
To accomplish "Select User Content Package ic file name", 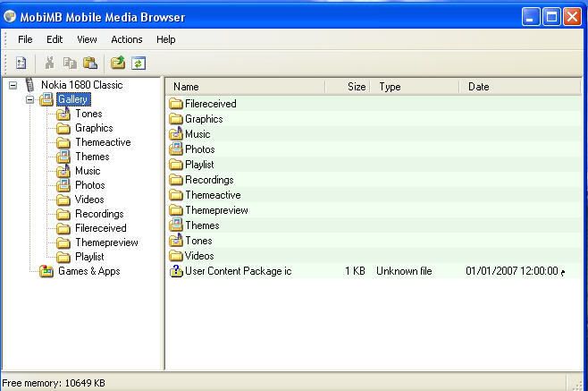I will (x=238, y=271).
